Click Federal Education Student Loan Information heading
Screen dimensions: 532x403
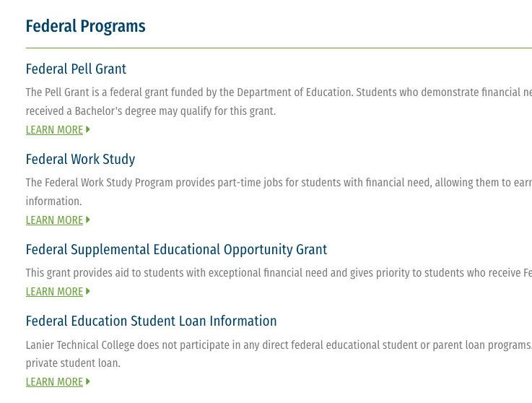pyautogui.click(x=152, y=321)
